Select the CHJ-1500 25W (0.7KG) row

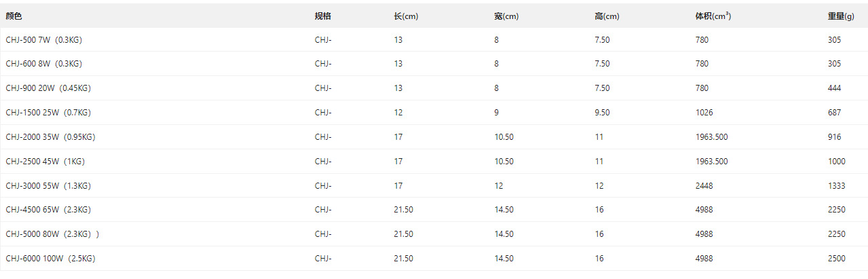434,113
